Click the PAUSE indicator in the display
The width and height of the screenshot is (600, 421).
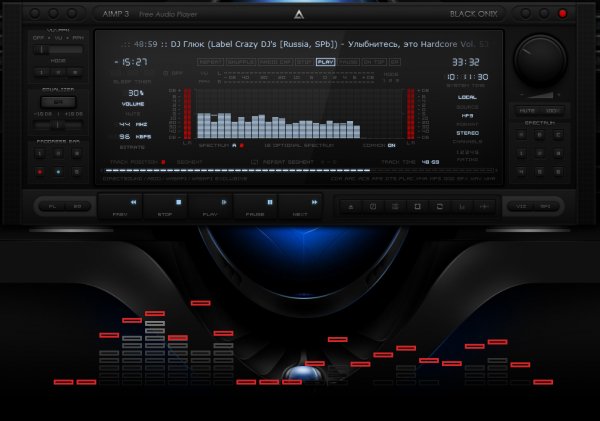[x=349, y=62]
